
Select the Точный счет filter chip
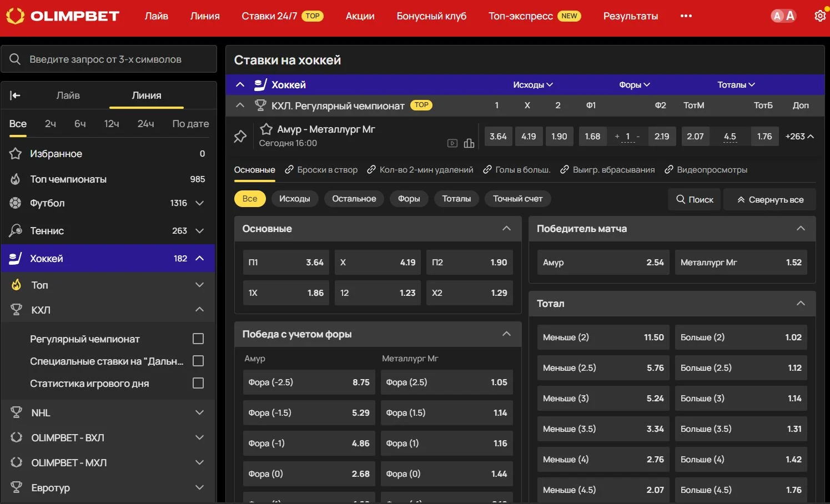tap(517, 199)
